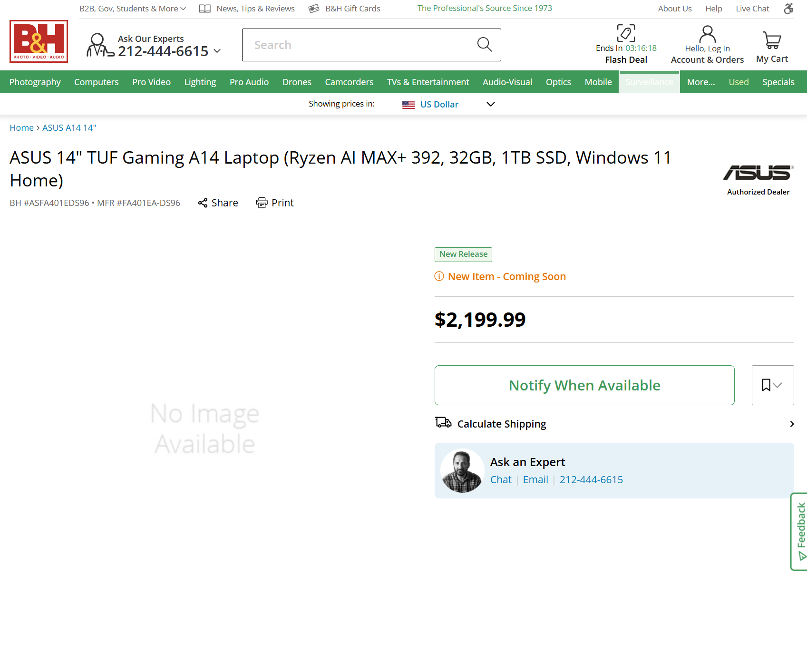Click the B&H Photo Video logo

click(x=39, y=41)
